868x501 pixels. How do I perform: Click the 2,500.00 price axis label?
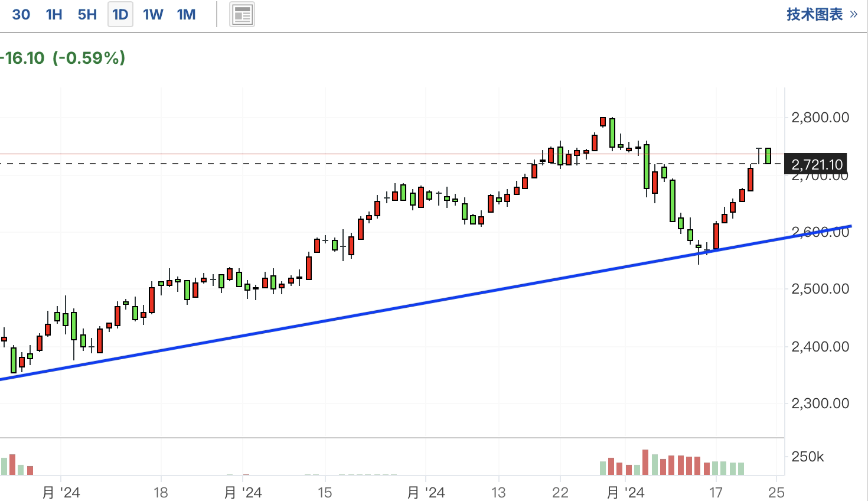820,289
